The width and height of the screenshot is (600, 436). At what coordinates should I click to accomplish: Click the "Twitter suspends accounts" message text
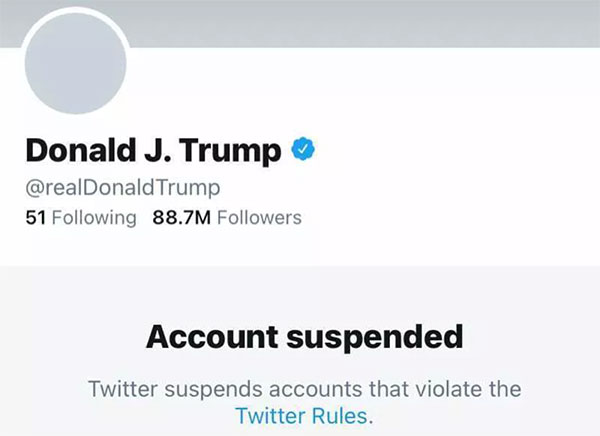coord(304,388)
